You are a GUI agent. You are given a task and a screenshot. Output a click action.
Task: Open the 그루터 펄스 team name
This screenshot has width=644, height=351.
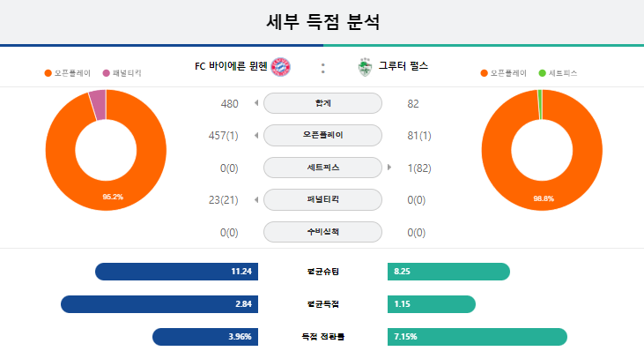[403, 66]
